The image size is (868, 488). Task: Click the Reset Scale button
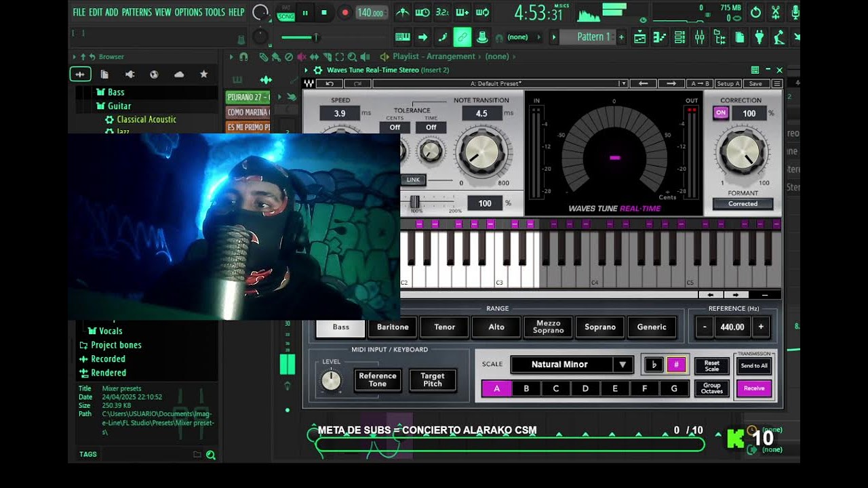coord(712,366)
